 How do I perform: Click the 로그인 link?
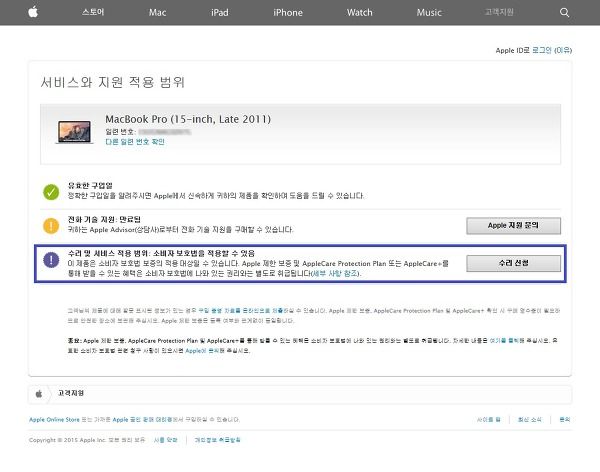[542, 50]
